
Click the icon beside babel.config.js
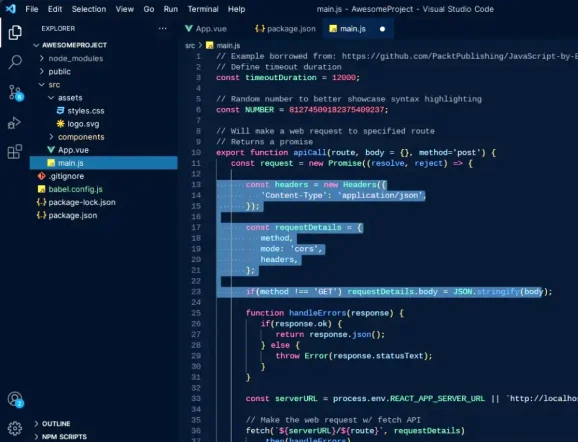(42, 189)
